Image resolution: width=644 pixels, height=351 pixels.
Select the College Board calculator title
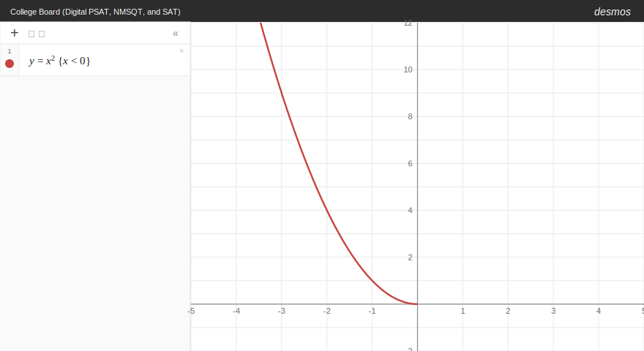[x=95, y=12]
